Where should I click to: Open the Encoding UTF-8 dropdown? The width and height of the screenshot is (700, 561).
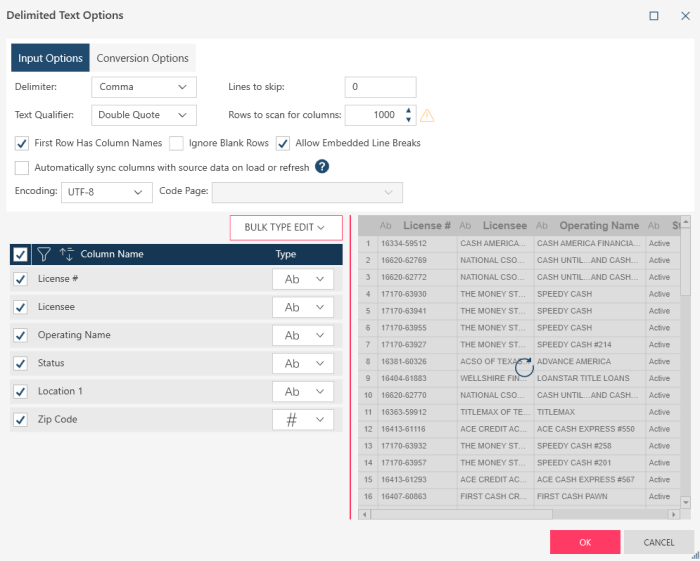[x=111, y=192]
